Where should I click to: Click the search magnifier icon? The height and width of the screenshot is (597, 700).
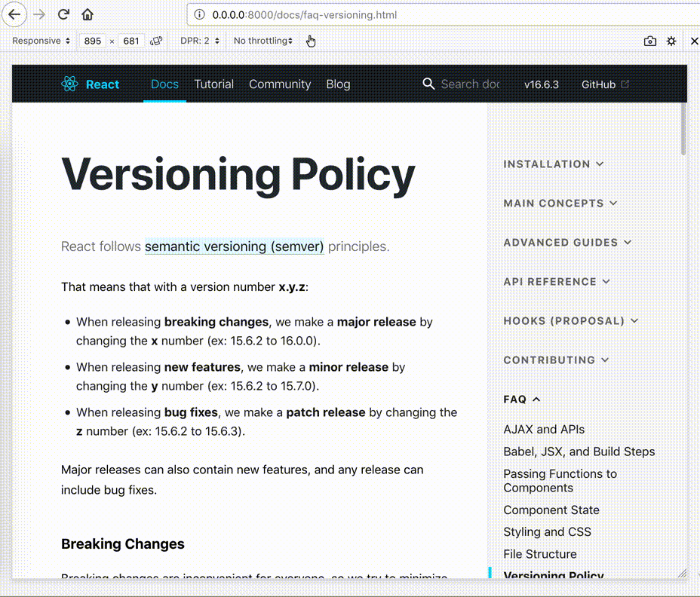(428, 84)
